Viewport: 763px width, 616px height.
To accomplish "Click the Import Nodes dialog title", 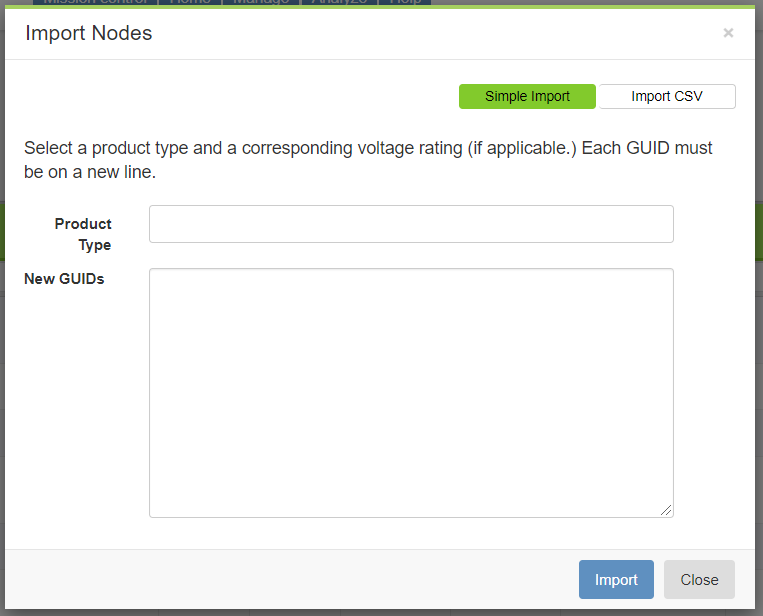I will 89,33.
